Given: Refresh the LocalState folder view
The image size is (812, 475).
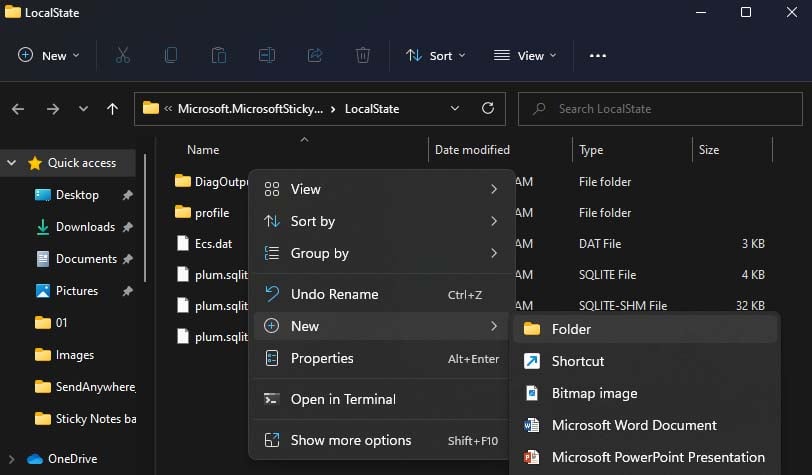Looking at the screenshot, I should click(487, 108).
